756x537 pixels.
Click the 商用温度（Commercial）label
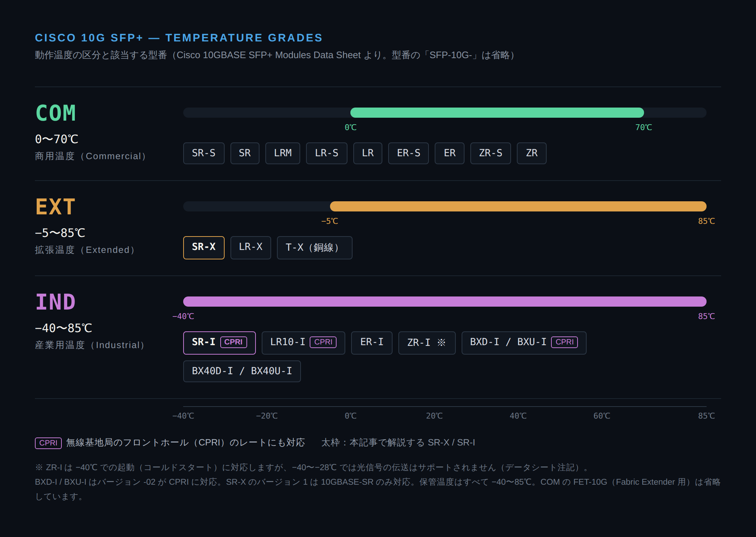[x=91, y=156]
